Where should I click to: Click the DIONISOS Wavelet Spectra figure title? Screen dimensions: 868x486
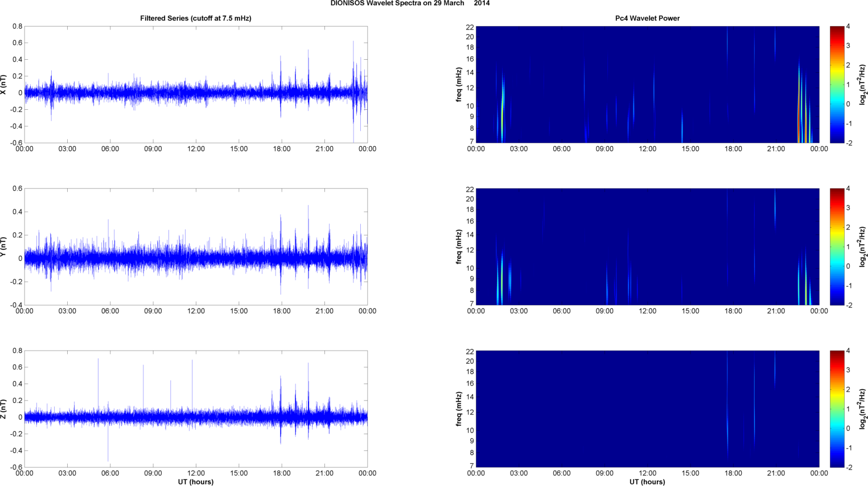pos(410,3)
